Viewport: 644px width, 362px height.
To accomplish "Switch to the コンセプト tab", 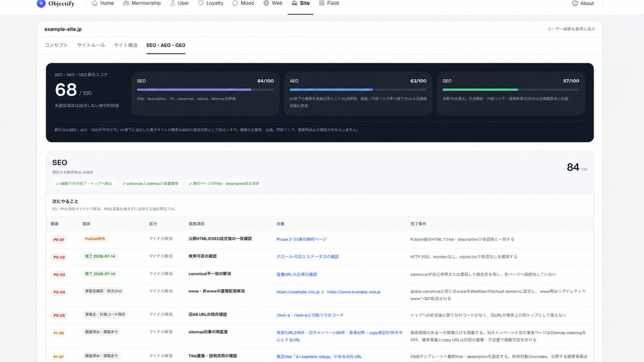I will tap(56, 45).
